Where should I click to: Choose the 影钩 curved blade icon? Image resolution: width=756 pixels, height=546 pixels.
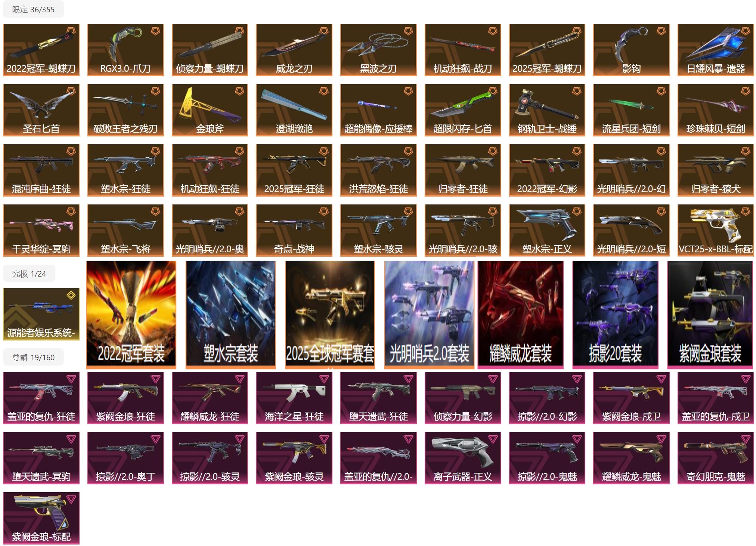tap(631, 50)
